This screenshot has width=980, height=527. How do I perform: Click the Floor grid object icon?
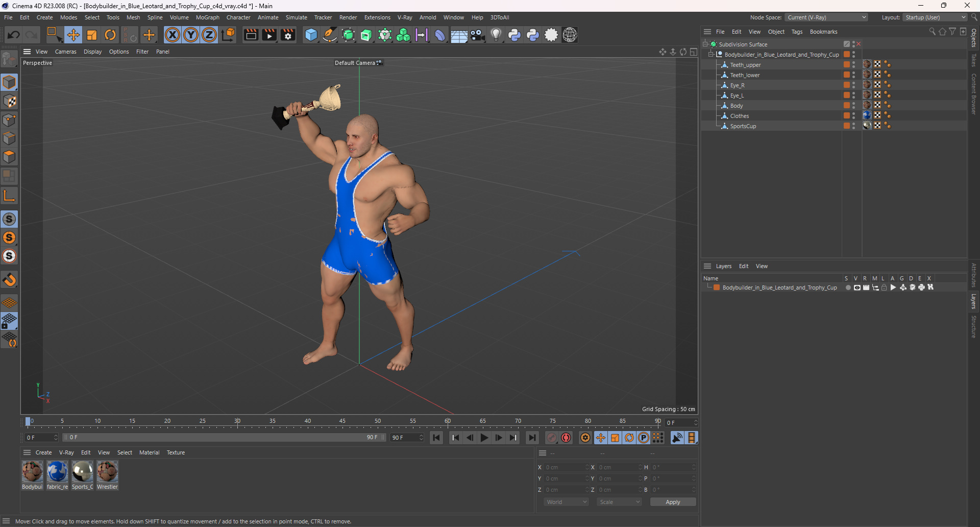coord(459,35)
